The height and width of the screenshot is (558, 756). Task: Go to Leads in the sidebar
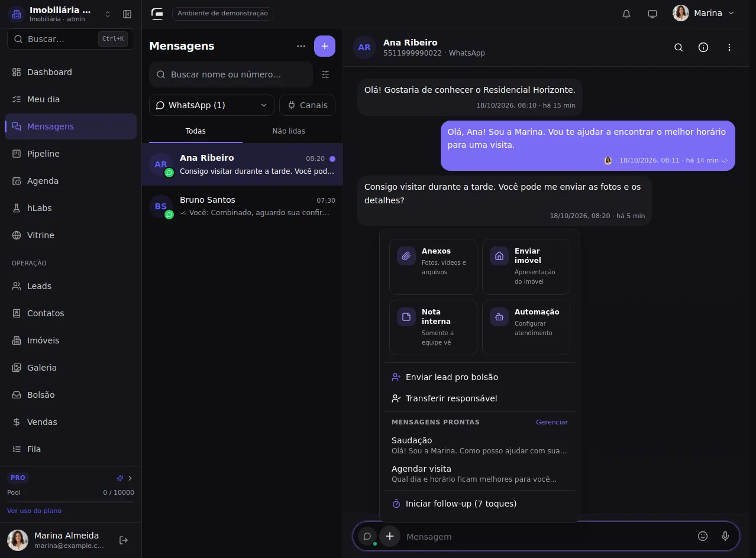pos(70,286)
